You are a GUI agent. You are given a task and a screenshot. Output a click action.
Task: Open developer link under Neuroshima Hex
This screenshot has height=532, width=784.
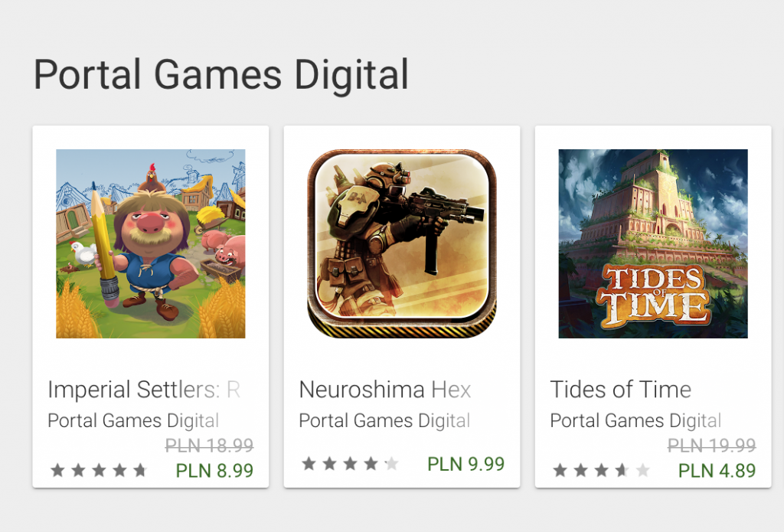coord(384,421)
